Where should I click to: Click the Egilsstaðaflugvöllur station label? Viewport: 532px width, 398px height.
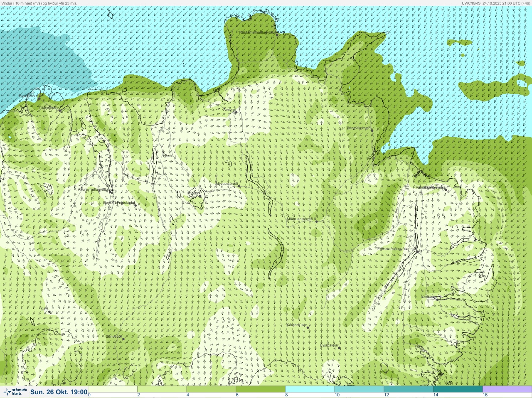pyautogui.click(x=397, y=249)
